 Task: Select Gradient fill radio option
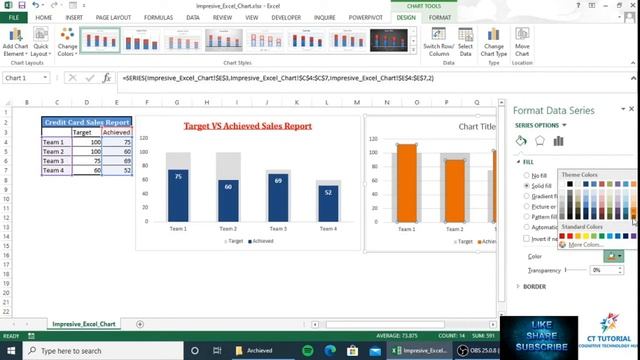(527, 196)
